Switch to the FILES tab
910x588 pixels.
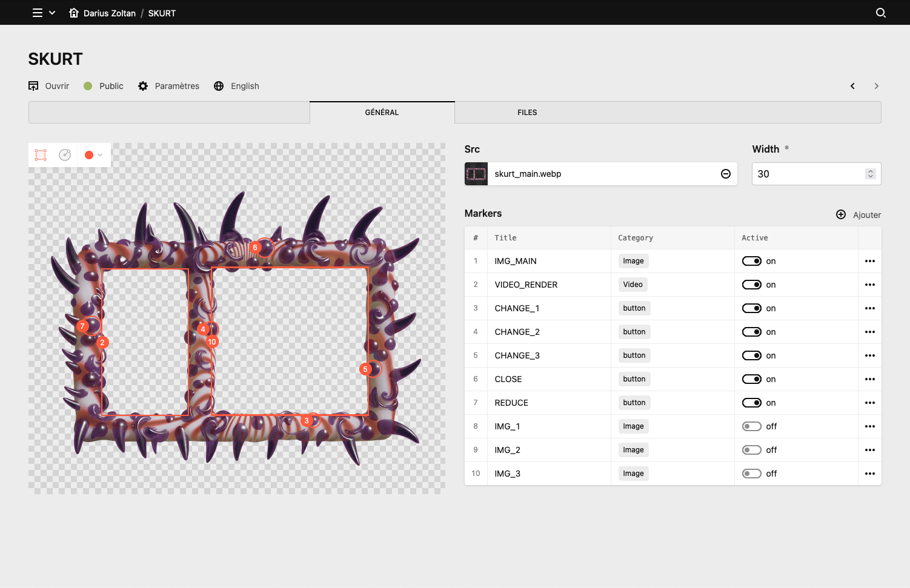click(x=527, y=113)
